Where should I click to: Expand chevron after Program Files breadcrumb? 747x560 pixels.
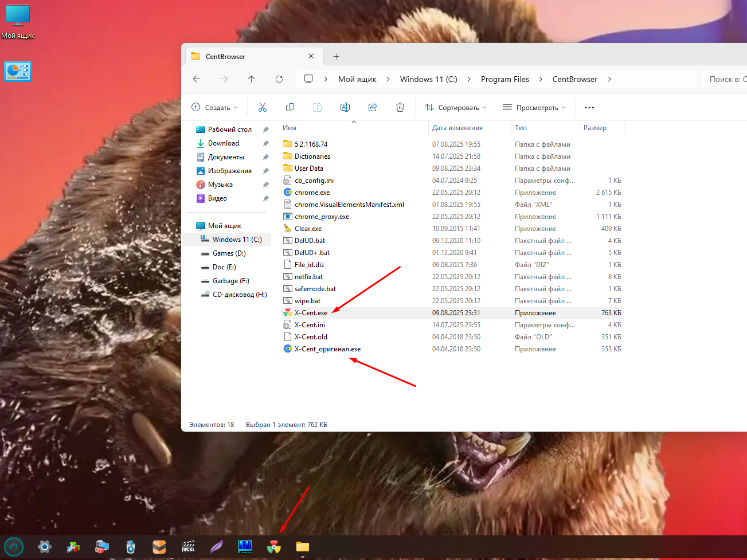click(x=541, y=79)
